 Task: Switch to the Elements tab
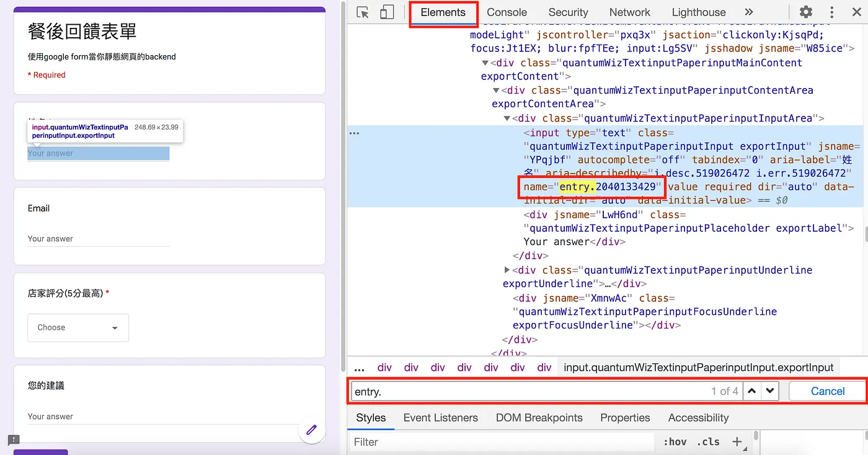pos(443,12)
